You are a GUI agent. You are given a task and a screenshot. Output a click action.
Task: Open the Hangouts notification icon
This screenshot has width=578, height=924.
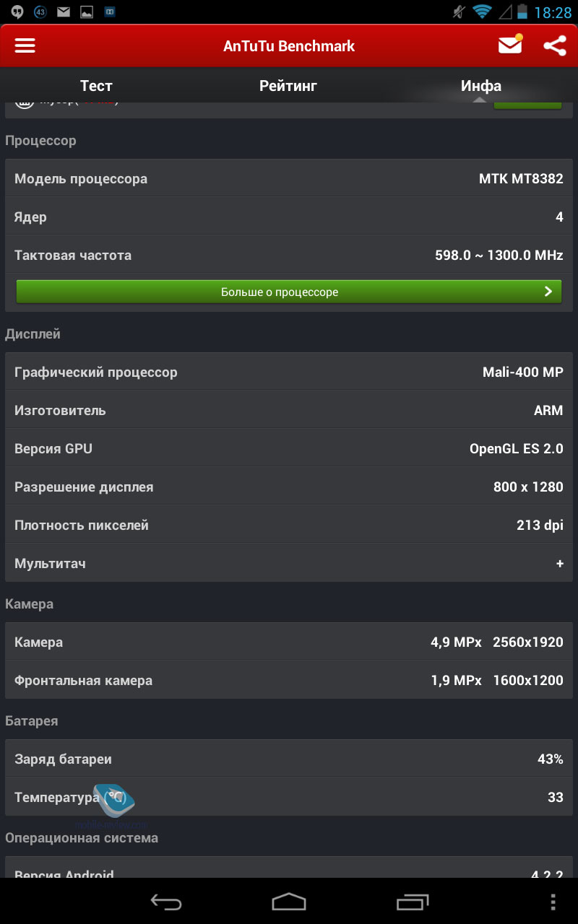(17, 12)
